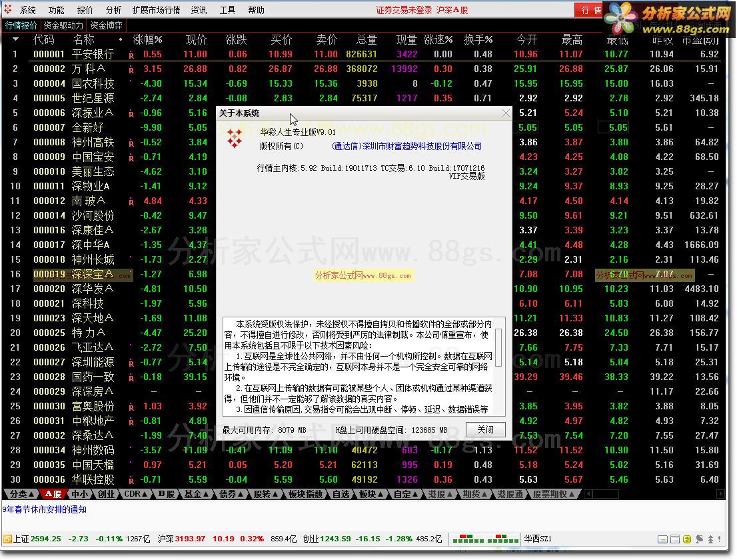Click the application logo icon in title bar
737x560 pixels.
click(8, 9)
